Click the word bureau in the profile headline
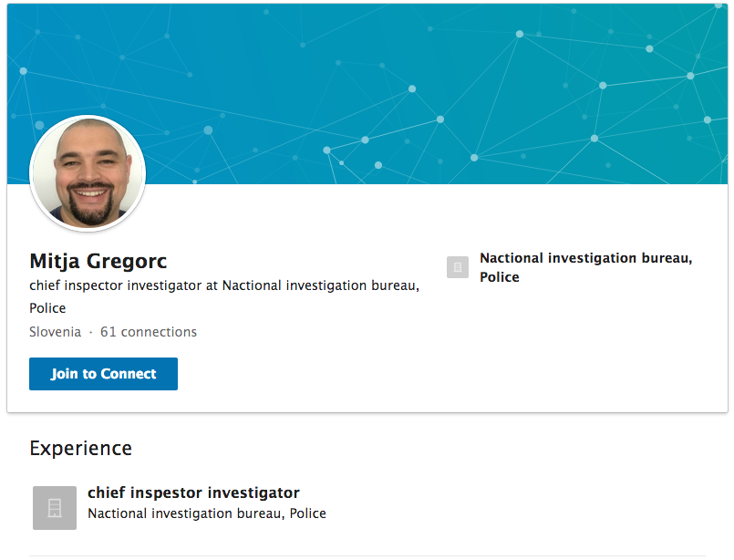This screenshot has width=734, height=560. (392, 285)
